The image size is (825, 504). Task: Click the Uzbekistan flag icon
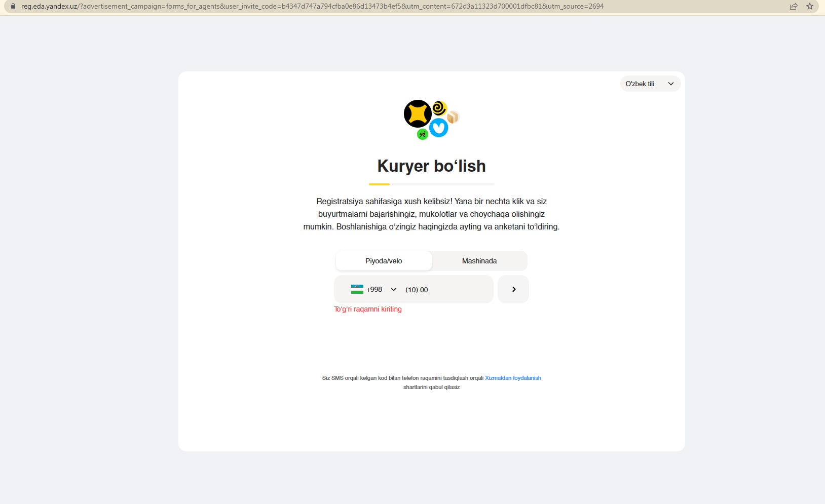[357, 289]
